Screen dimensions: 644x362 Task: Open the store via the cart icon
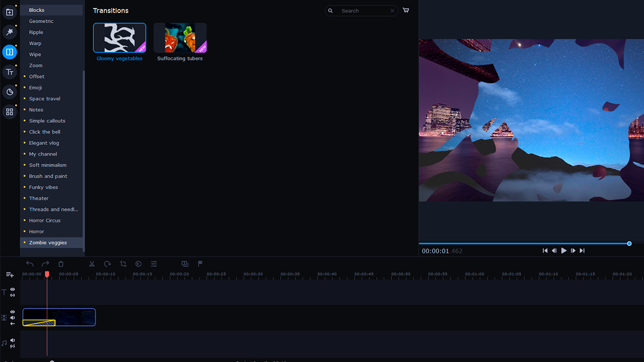tap(406, 10)
